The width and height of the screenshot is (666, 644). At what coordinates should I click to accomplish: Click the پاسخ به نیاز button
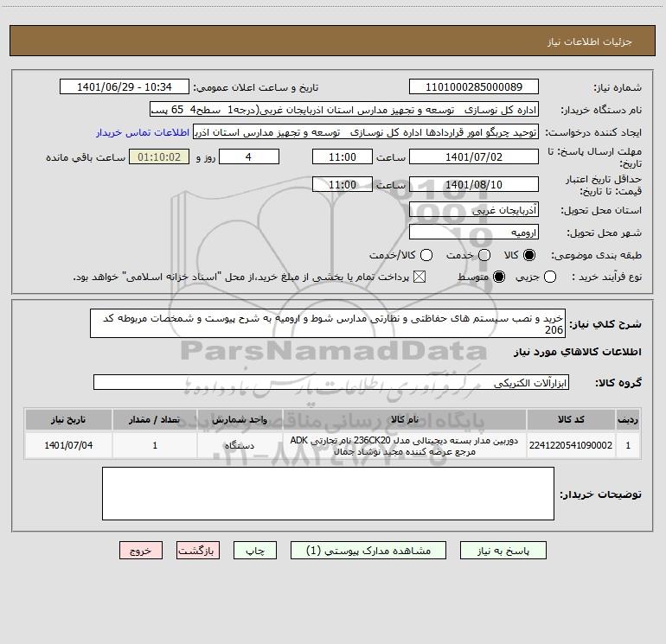coord(503,551)
